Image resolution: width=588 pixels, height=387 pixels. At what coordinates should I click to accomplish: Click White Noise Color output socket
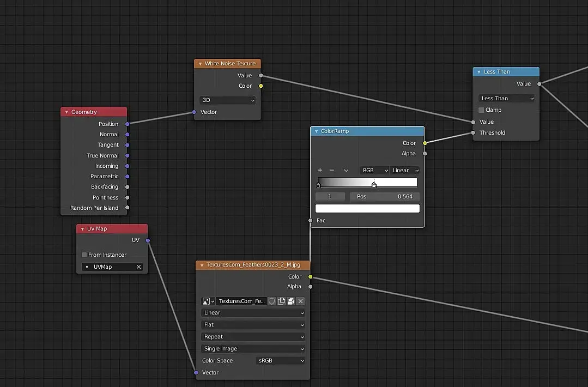[x=261, y=86]
